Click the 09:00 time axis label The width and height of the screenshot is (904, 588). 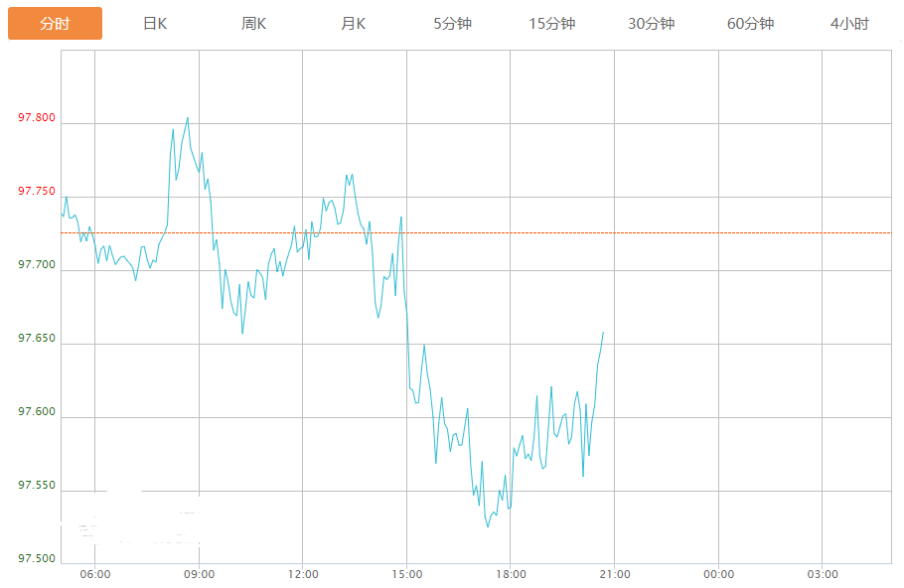(x=199, y=574)
